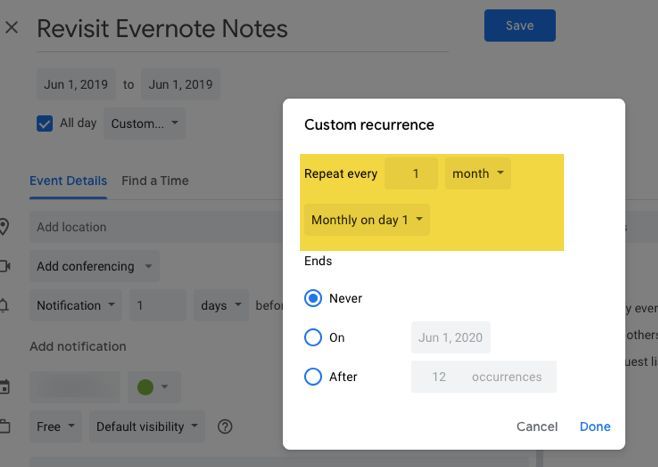Select the After occurrences radio button
Image resolution: width=658 pixels, height=467 pixels.
(313, 377)
